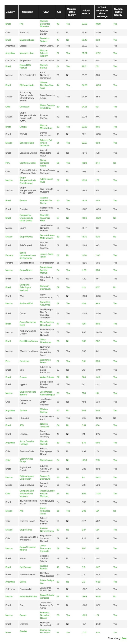The width and height of the screenshot is (132, 644).
Task: Select the Magazine Luiza row
Action: (65, 40)
